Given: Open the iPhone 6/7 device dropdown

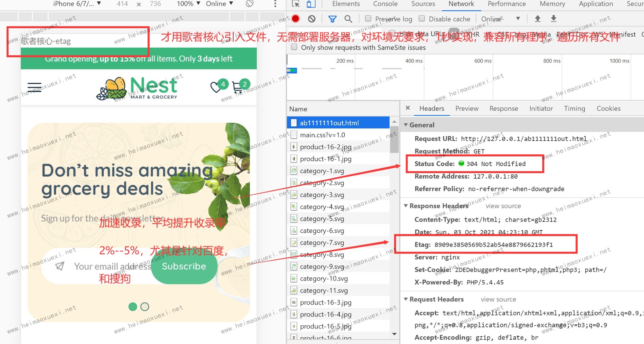Looking at the screenshot, I should tap(77, 4).
